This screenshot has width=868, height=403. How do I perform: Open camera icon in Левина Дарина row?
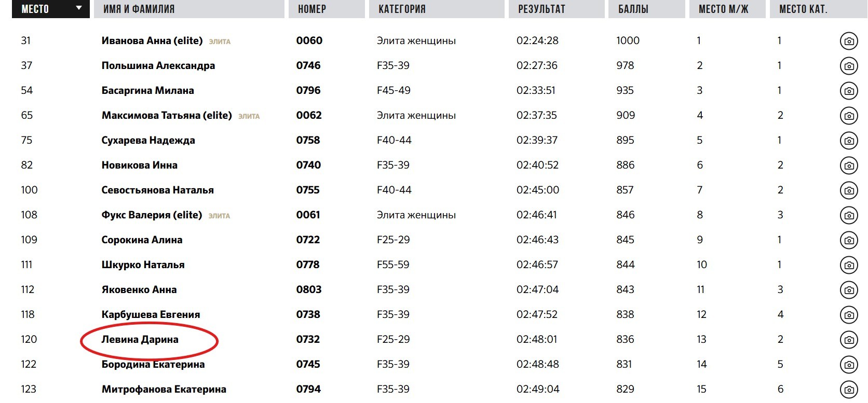[849, 340]
